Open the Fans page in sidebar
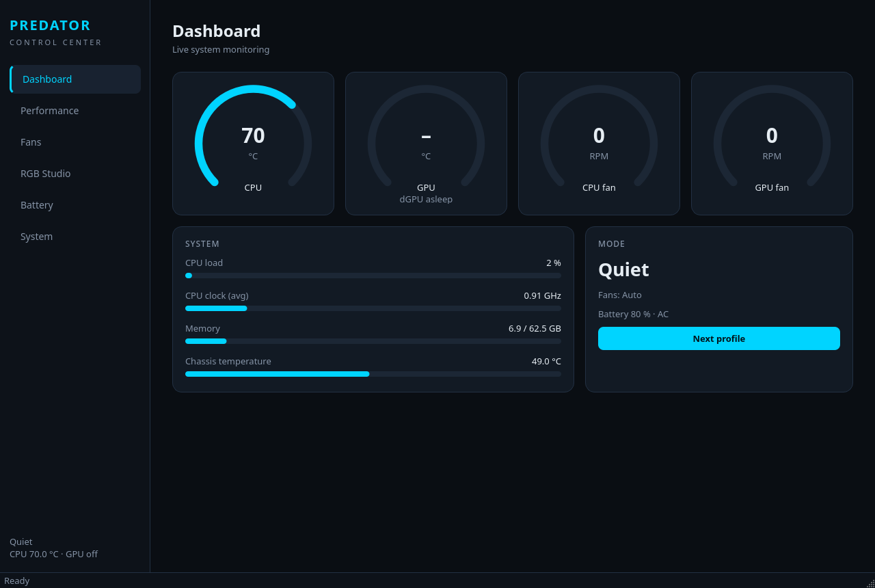The image size is (875, 588). coord(75,142)
